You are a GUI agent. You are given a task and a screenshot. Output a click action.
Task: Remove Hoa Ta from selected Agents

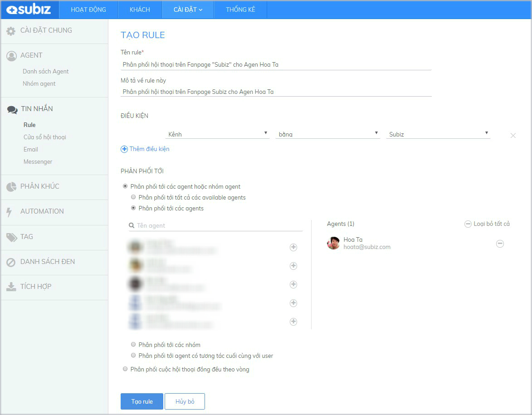click(500, 244)
